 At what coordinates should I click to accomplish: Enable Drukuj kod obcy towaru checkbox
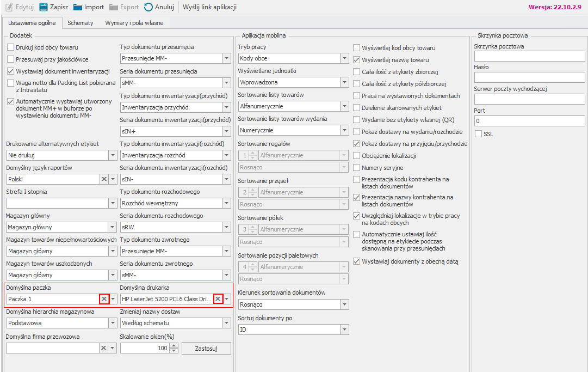[11, 47]
